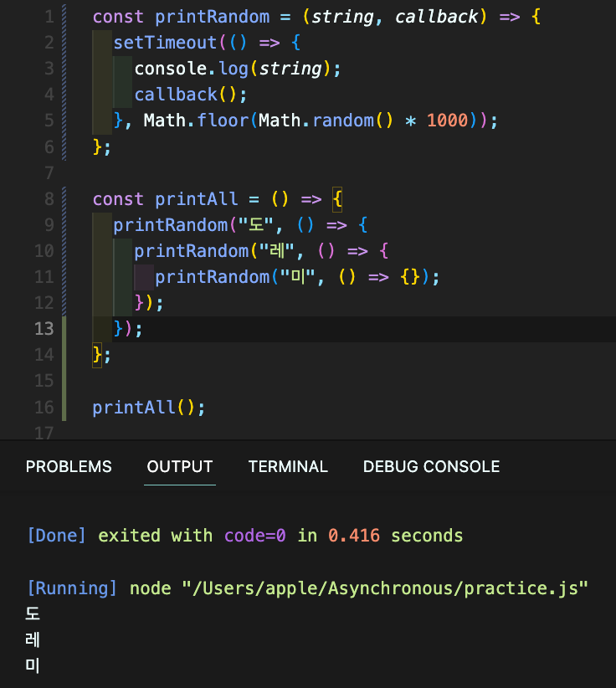
Task: Open the TERMINAL panel tab
Action: point(288,466)
